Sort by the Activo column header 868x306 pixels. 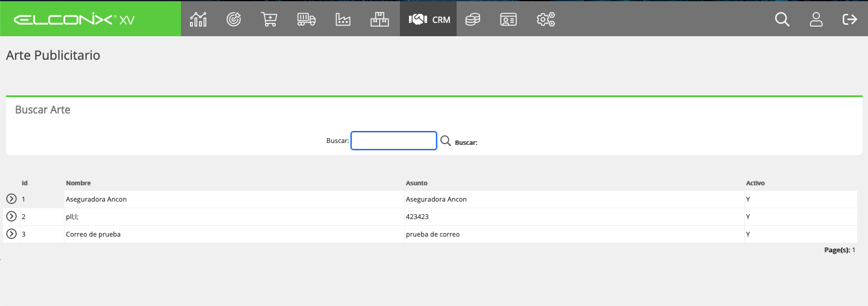(x=755, y=183)
